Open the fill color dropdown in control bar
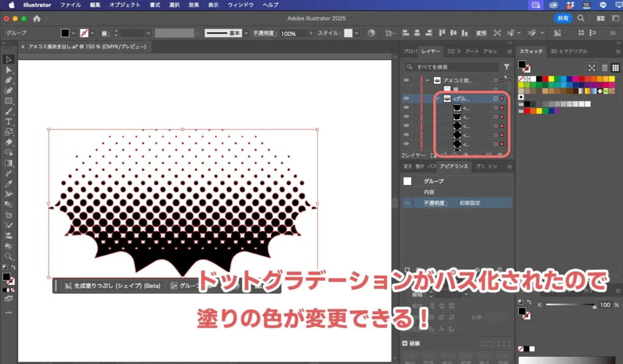The width and height of the screenshot is (623, 364). [x=74, y=33]
